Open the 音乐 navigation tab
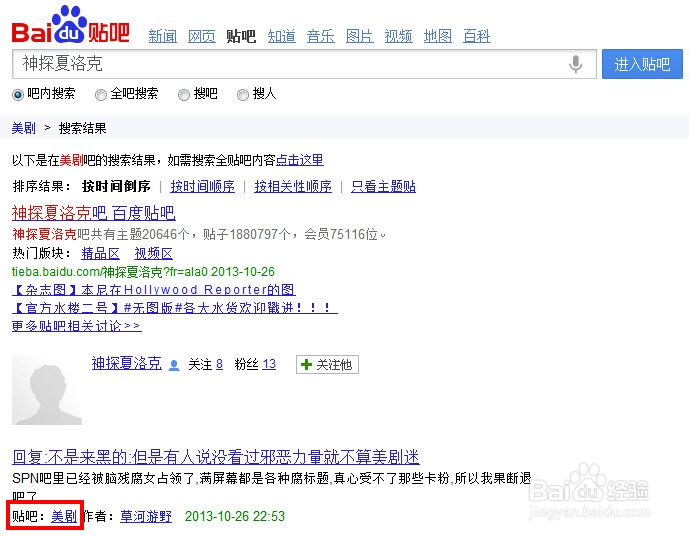The image size is (689, 536). [321, 36]
